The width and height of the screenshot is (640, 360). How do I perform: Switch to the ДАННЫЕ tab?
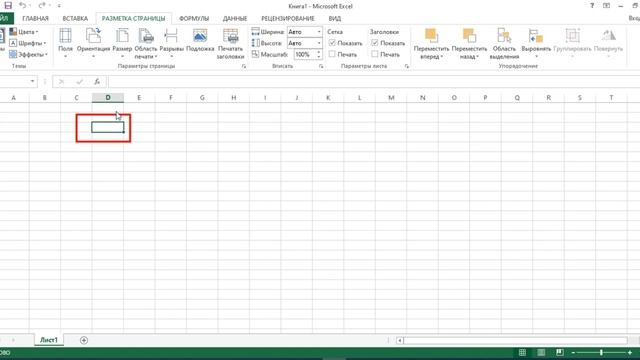click(235, 18)
